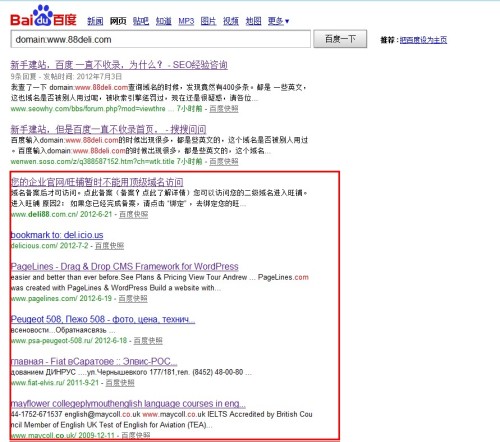Select the 网页 web tab
The width and height of the screenshot is (500, 442).
pos(118,21)
